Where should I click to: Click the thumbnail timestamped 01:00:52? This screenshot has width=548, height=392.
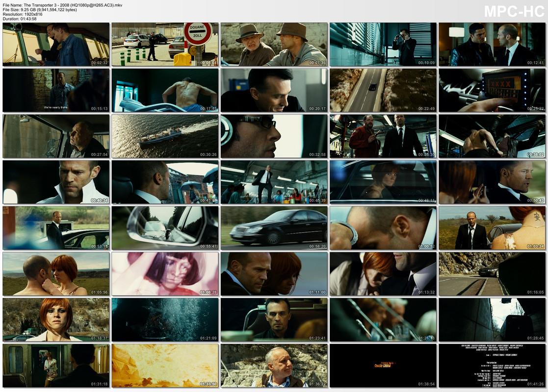[x=383, y=228]
